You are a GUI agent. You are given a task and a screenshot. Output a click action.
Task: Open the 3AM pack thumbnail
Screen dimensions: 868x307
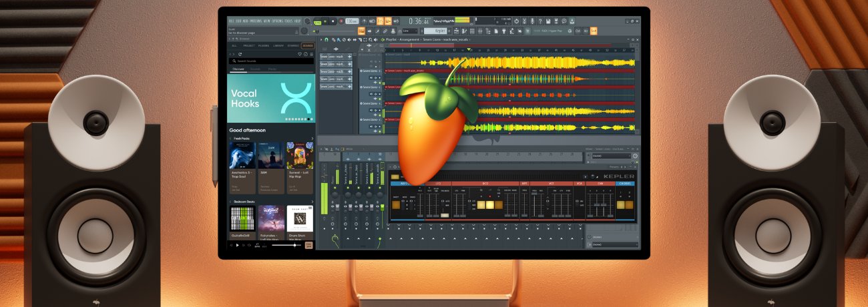271,156
